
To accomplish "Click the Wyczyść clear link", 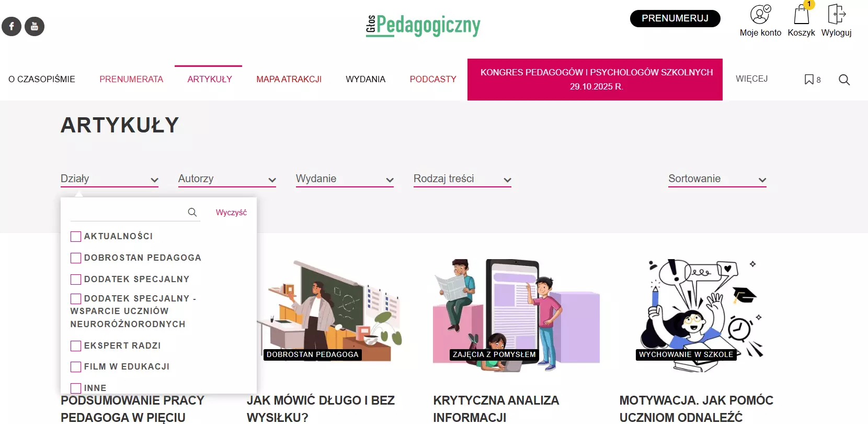I will click(231, 213).
